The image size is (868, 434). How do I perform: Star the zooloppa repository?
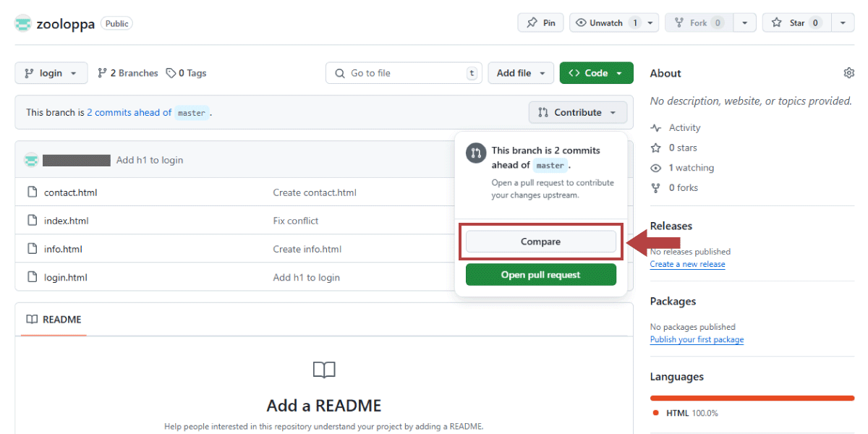click(797, 23)
